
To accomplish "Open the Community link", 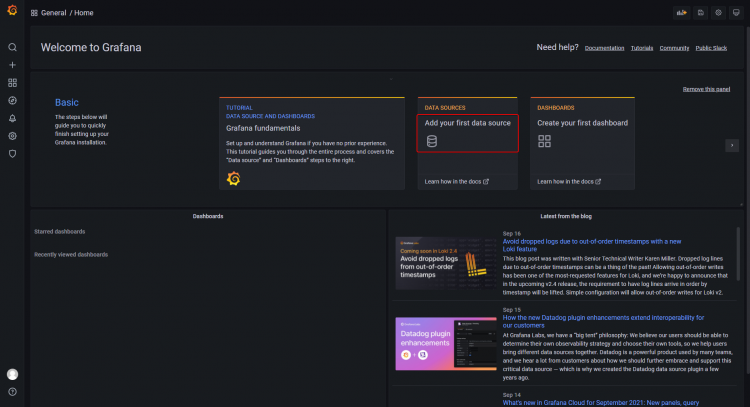I will click(674, 48).
